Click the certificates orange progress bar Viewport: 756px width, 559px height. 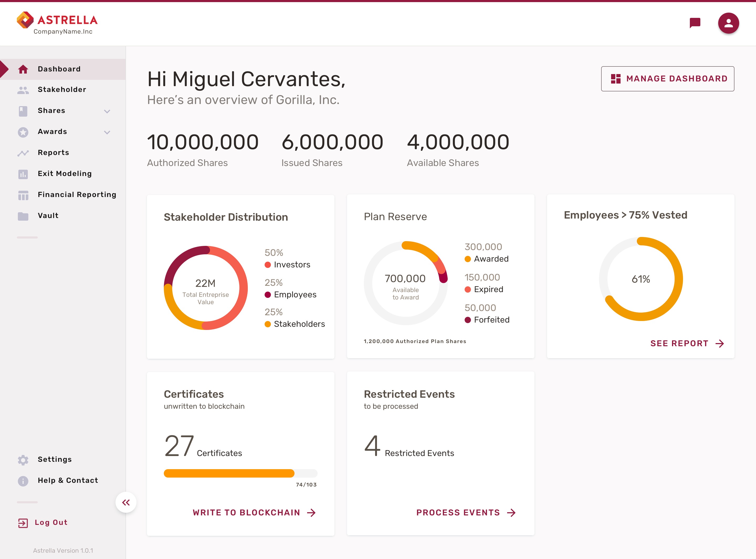tap(229, 473)
